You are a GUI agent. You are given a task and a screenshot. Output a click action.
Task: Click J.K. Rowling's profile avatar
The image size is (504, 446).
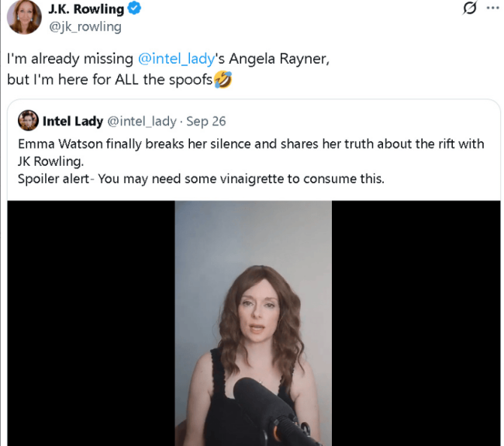tap(24, 17)
